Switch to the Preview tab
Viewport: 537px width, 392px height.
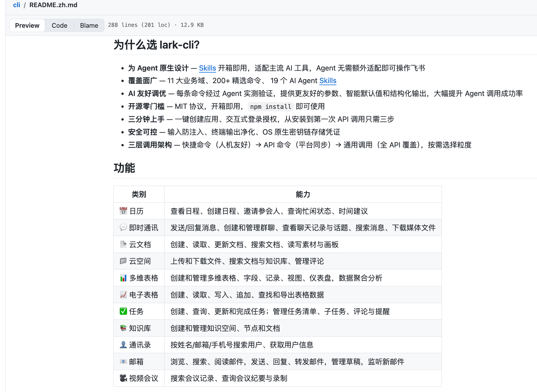tap(27, 25)
